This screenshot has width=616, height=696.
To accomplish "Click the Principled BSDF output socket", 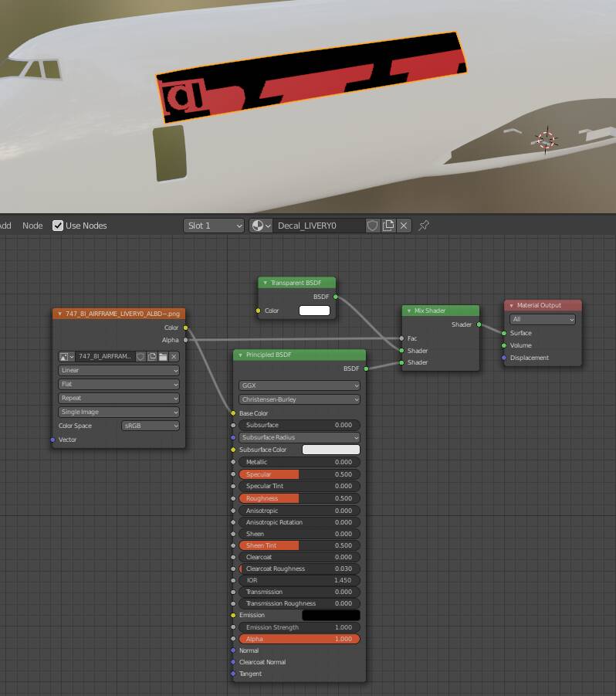I will (367, 368).
